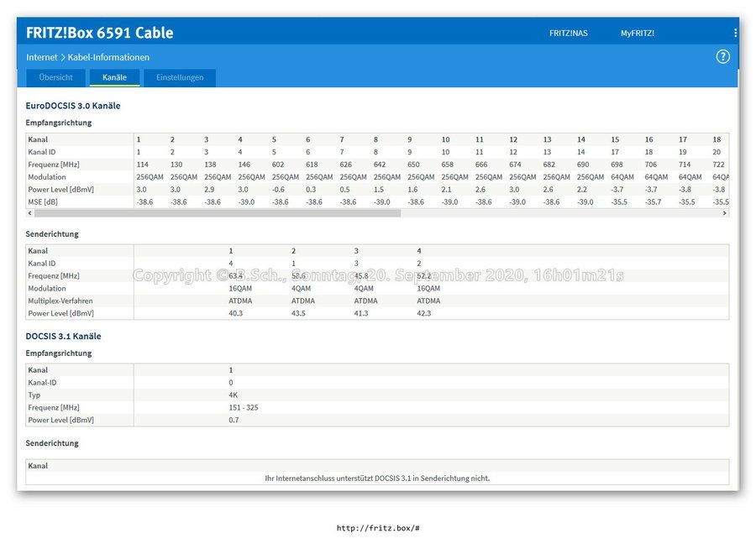
Task: Click the FRITZ!Box 6591 Cable title
Action: pyautogui.click(x=100, y=33)
